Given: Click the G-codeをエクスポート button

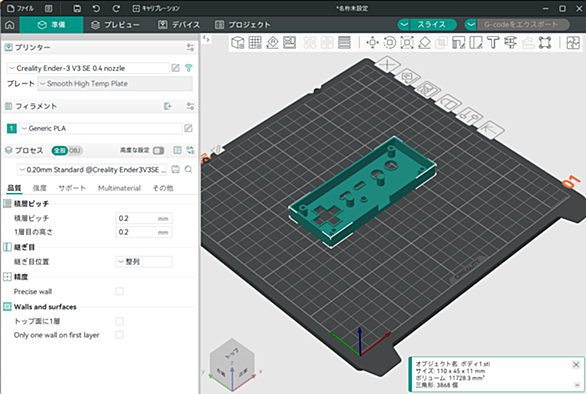Looking at the screenshot, I should pyautogui.click(x=522, y=25).
